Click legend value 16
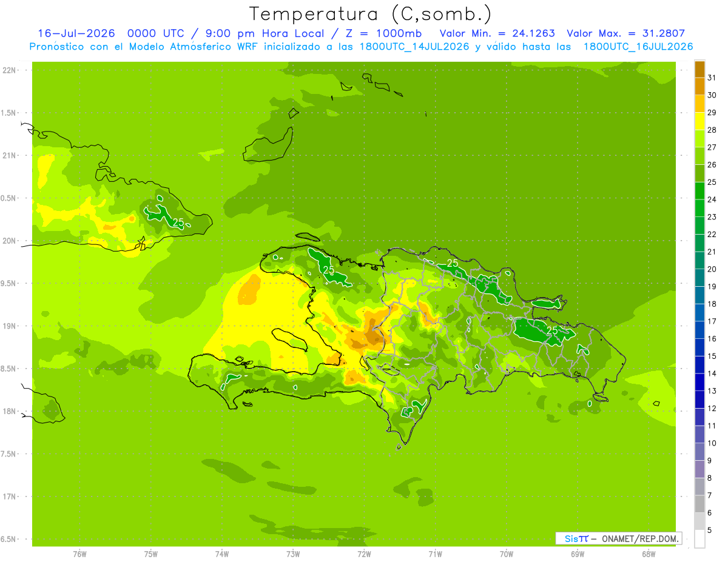728x562 pixels. click(712, 339)
